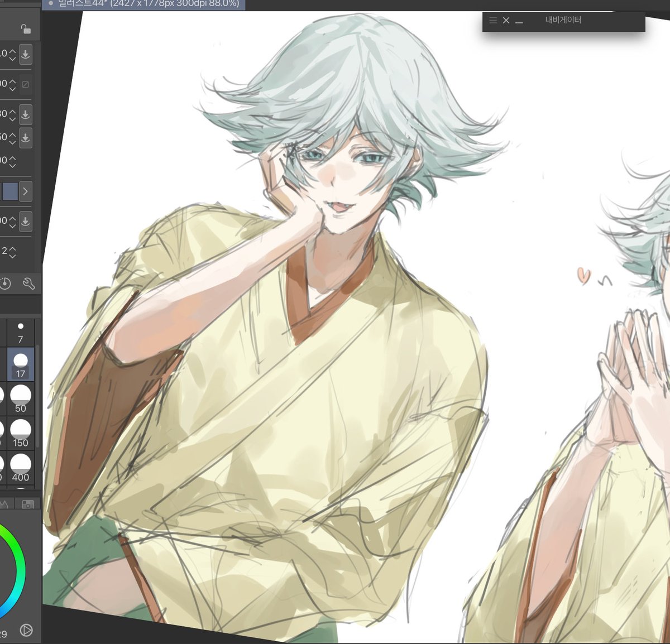Click the brush size panel scrollbar
Image resolution: width=670 pixels, height=644 pixels.
click(x=38, y=397)
